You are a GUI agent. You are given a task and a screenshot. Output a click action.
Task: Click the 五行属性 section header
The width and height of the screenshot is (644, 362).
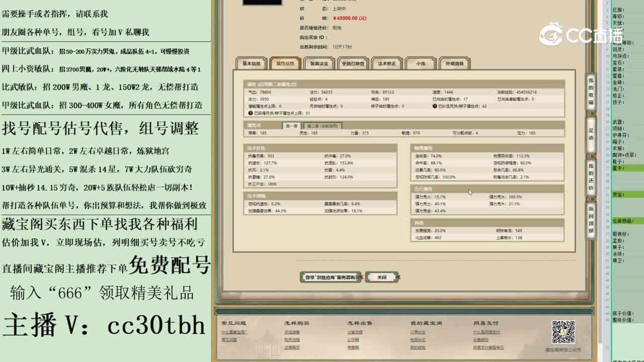(x=487, y=189)
